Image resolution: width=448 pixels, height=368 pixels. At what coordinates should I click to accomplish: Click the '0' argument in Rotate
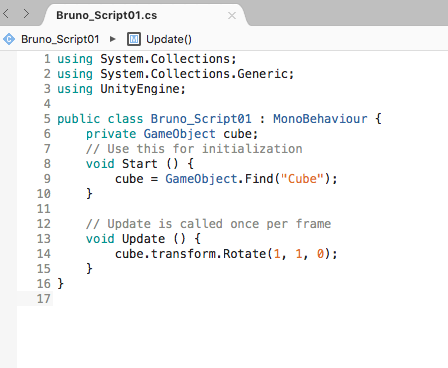pyautogui.click(x=320, y=254)
